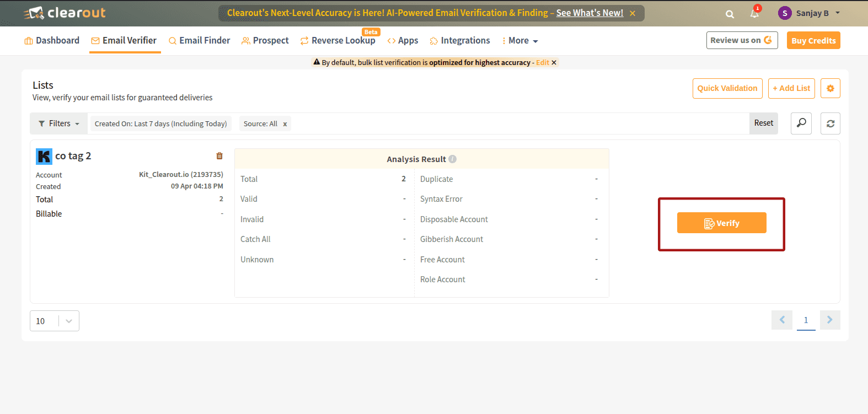The height and width of the screenshot is (414, 868).
Task: Delete the co tag 2 list
Action: [219, 156]
